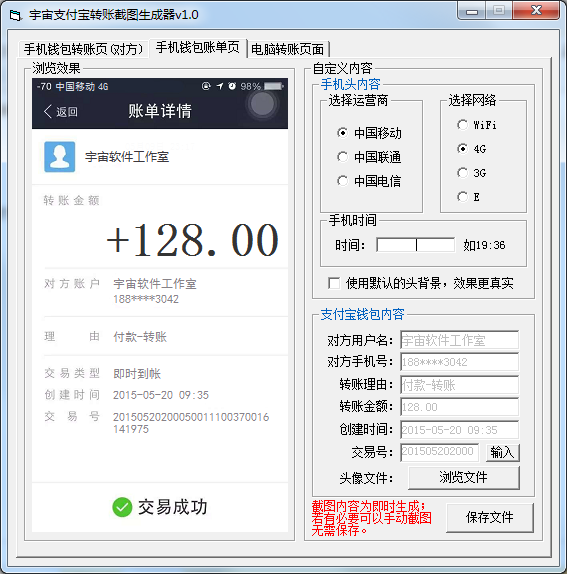Click the app icon in title bar
Image resolution: width=567 pixels, height=574 pixels.
(x=15, y=15)
